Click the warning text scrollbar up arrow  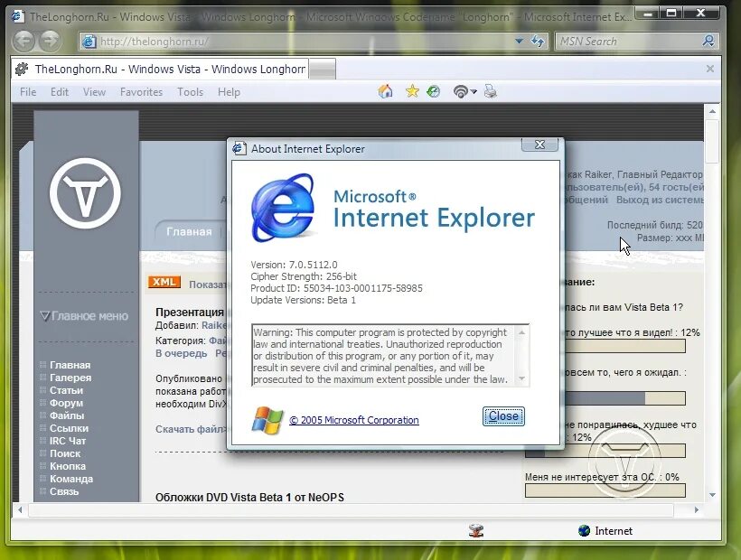point(521,332)
